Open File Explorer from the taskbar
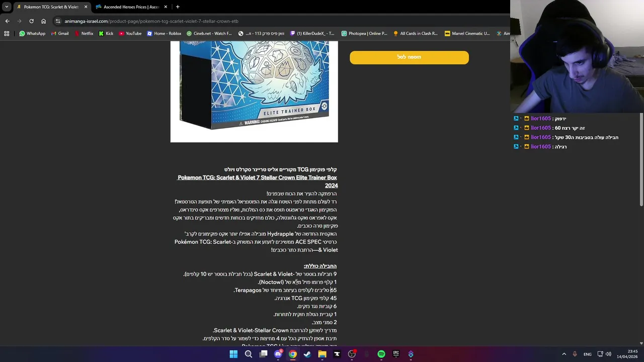This screenshot has height=362, width=644. coord(322,354)
